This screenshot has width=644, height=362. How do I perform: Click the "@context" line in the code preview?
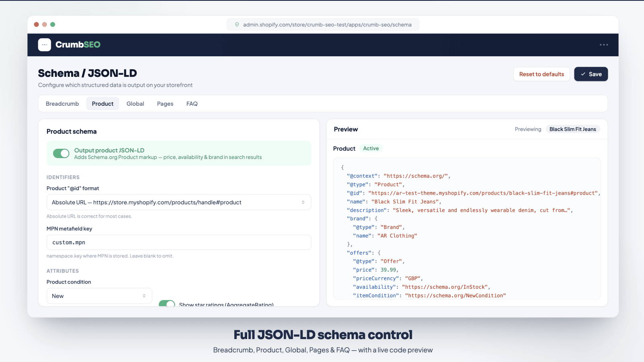coord(398,176)
